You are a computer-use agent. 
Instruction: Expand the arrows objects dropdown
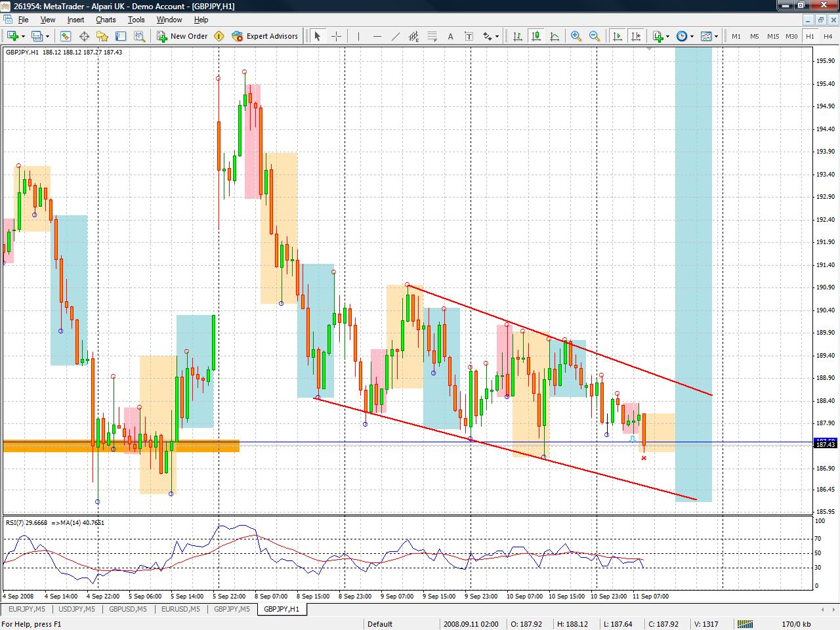497,37
